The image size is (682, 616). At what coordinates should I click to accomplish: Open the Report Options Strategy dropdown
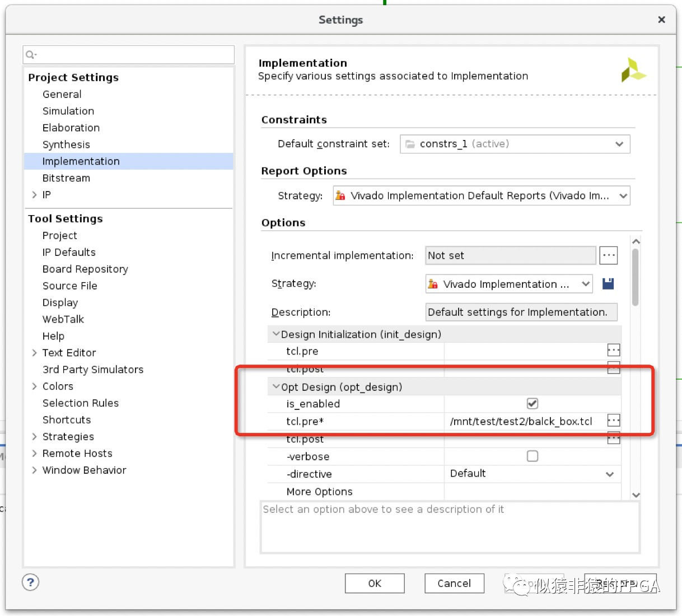tap(482, 195)
